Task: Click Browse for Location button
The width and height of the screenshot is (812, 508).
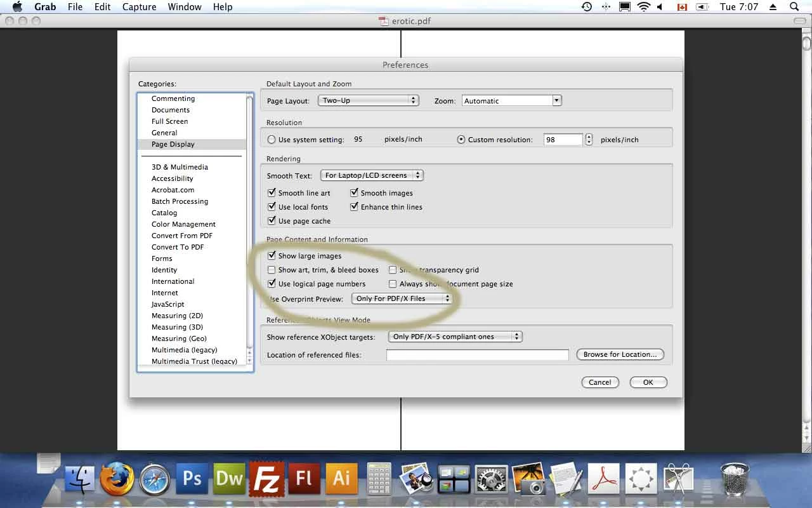Action: click(x=620, y=354)
